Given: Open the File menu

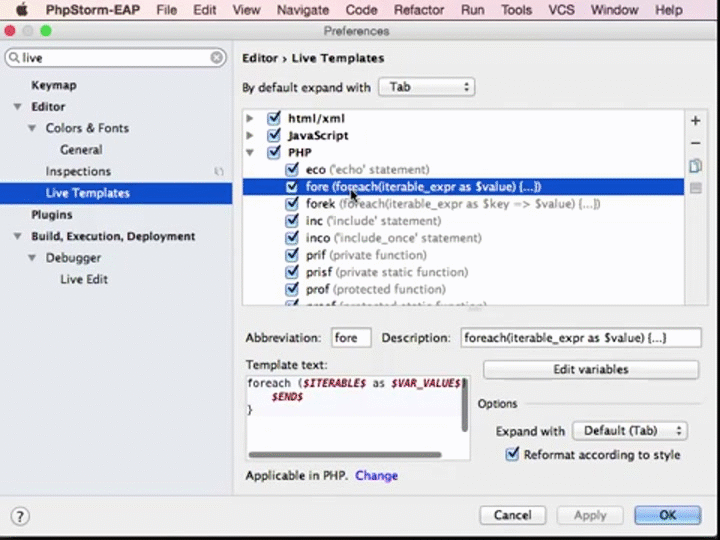Looking at the screenshot, I should pos(167,10).
